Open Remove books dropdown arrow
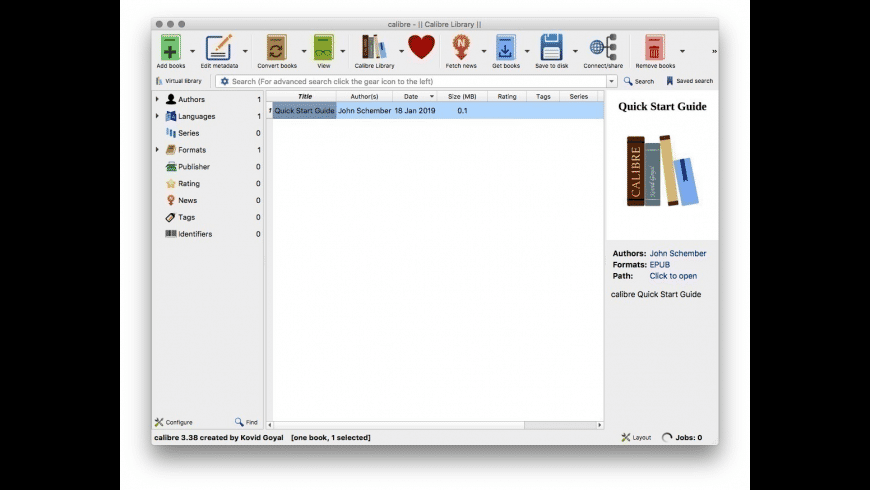 [682, 51]
